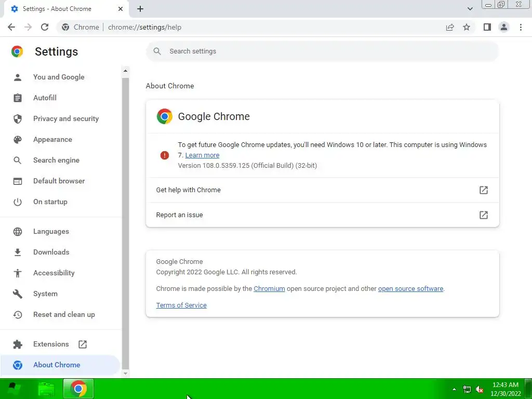Click the network tray icon
Screen dimensions: 532x399
pos(467,390)
